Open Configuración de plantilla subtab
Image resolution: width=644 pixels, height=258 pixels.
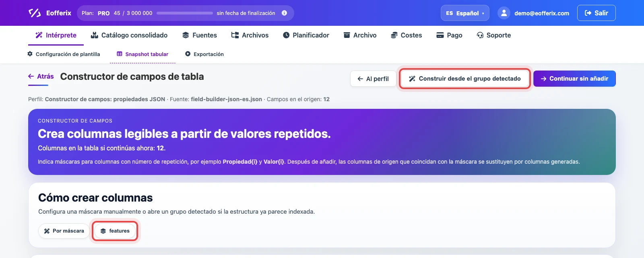pyautogui.click(x=64, y=54)
